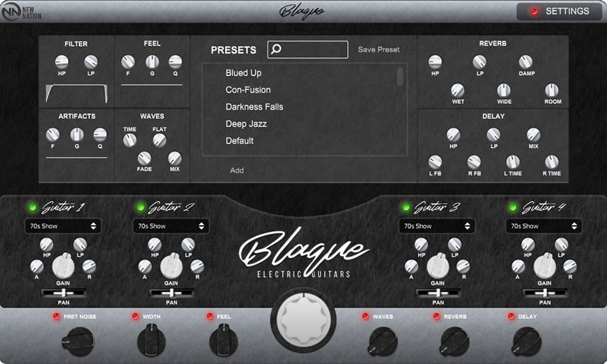
Task: Click the Reverb ROOM knob
Action: point(552,90)
